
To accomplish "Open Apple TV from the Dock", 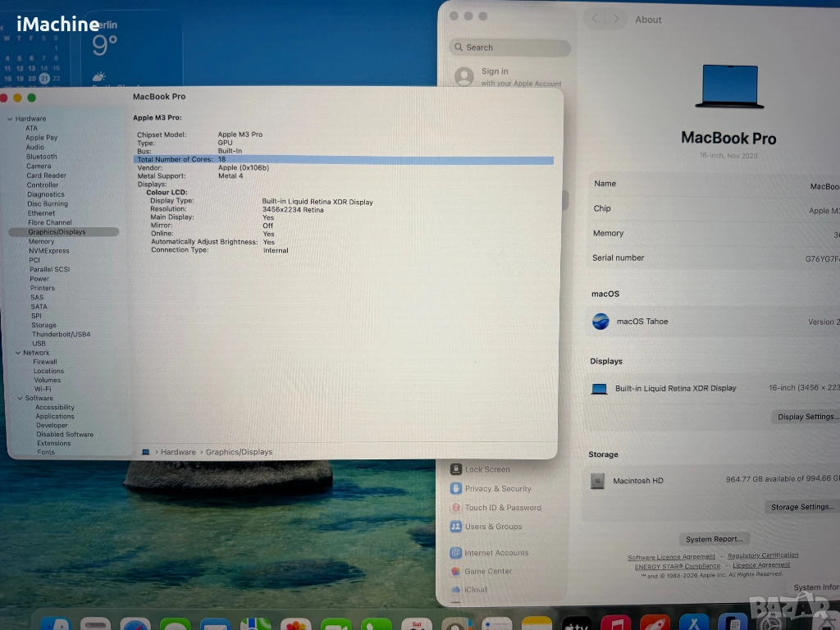I will (576, 623).
